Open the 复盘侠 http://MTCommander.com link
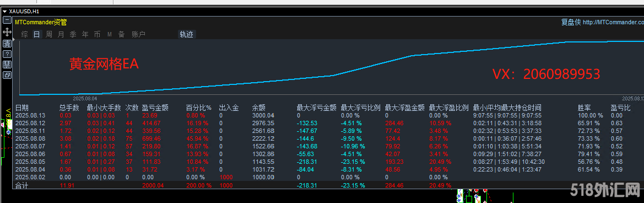Screen dimensions: 644x203 click(x=602, y=22)
